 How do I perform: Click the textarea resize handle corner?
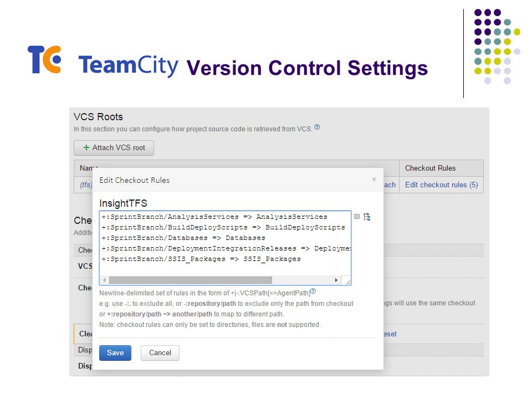click(347, 281)
